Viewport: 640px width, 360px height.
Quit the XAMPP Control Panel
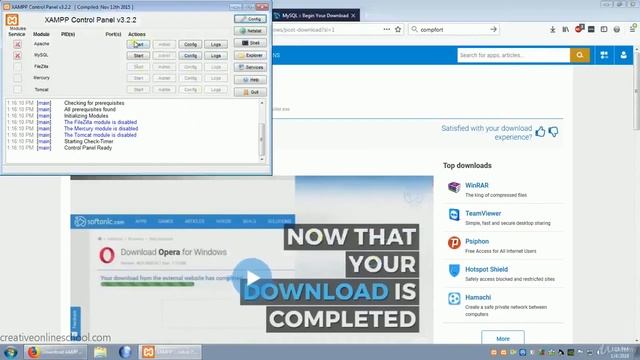pos(250,92)
